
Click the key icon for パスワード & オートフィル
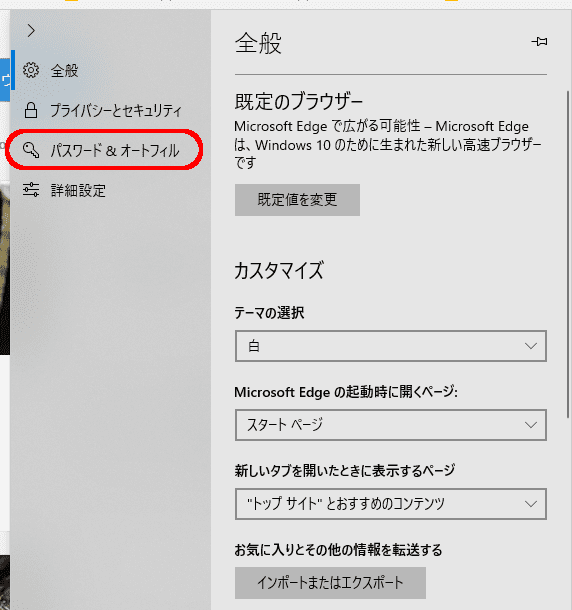click(x=31, y=150)
